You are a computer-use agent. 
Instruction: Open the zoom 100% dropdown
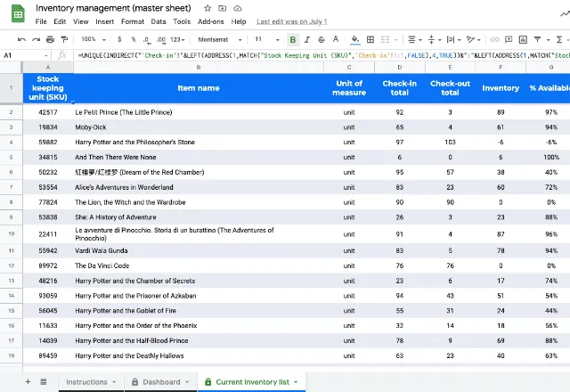tap(94, 39)
